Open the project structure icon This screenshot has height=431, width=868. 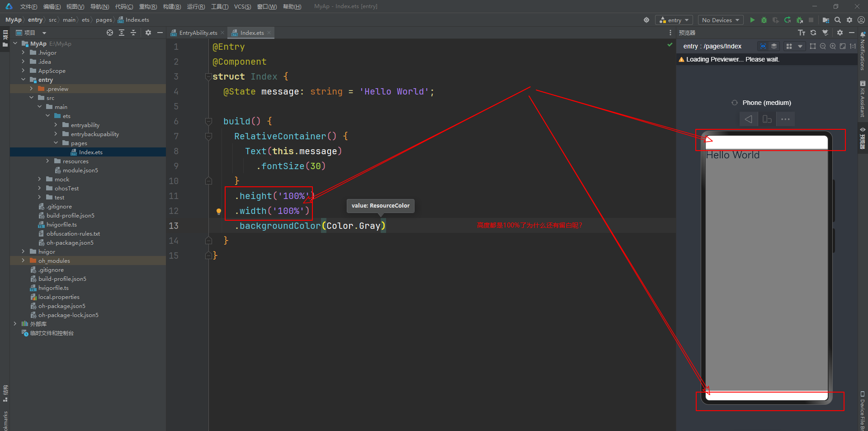pyautogui.click(x=826, y=20)
